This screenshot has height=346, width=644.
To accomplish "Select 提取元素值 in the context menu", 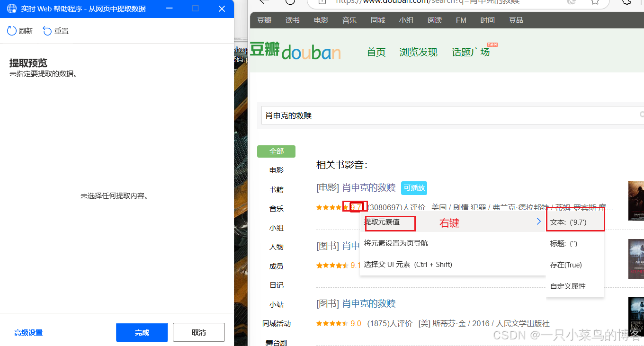I will click(x=452, y=222).
